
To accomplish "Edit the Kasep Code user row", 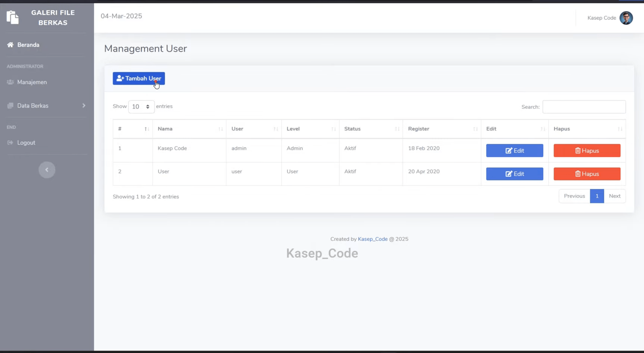I will [514, 151].
